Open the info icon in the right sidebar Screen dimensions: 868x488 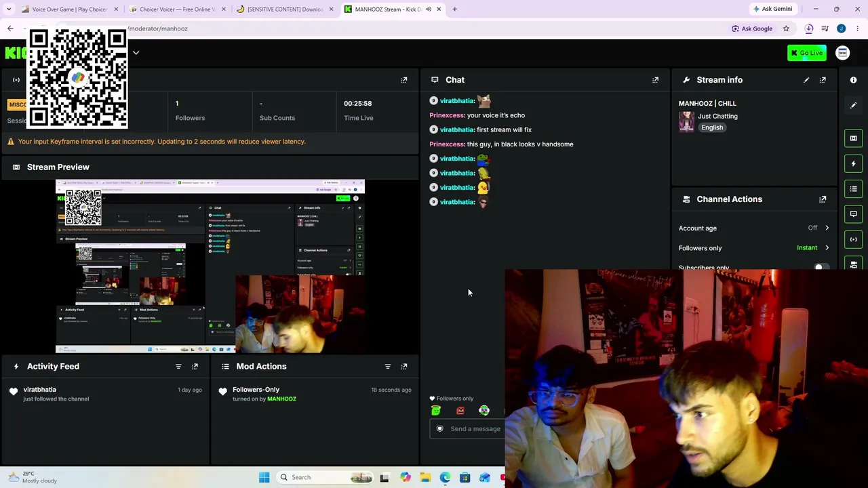click(854, 80)
